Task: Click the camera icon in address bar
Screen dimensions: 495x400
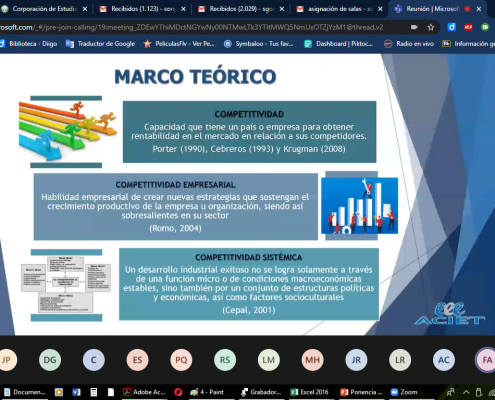Action: pyautogui.click(x=414, y=27)
